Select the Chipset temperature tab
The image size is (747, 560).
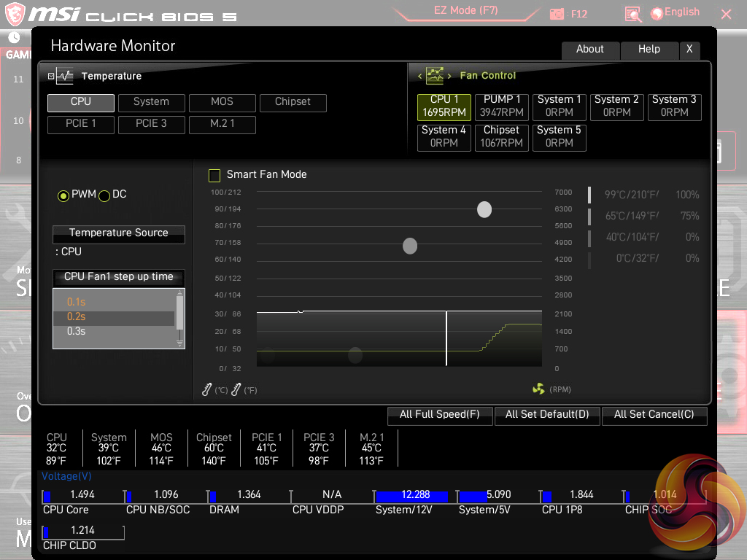pos(293,102)
